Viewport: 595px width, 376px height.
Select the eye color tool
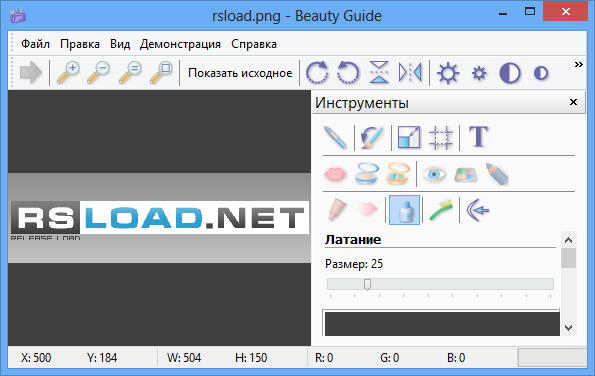434,174
